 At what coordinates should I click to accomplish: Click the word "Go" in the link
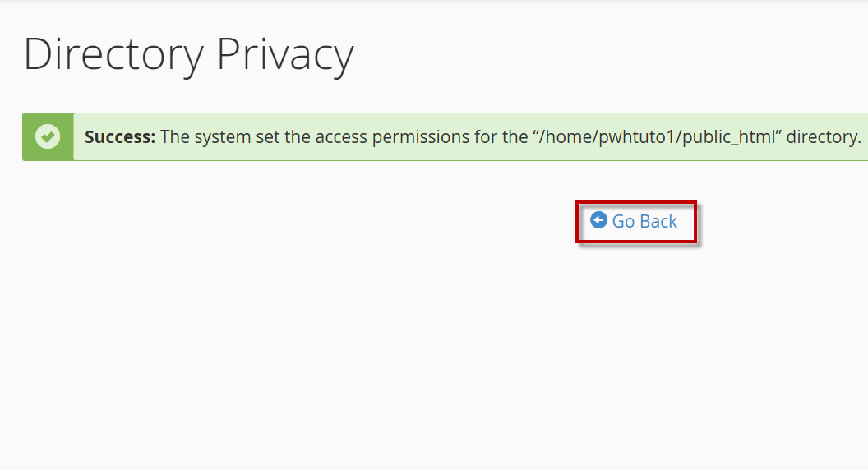(x=624, y=222)
